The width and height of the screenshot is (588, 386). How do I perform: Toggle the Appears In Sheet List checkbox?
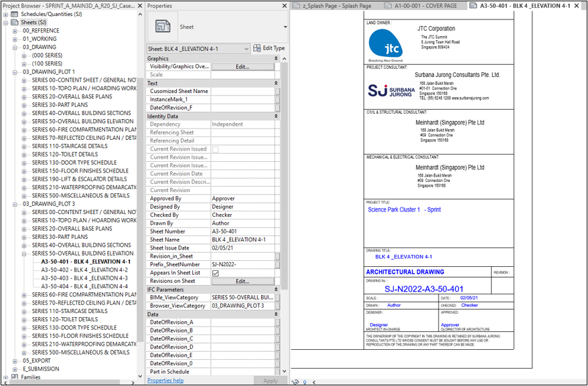click(215, 273)
